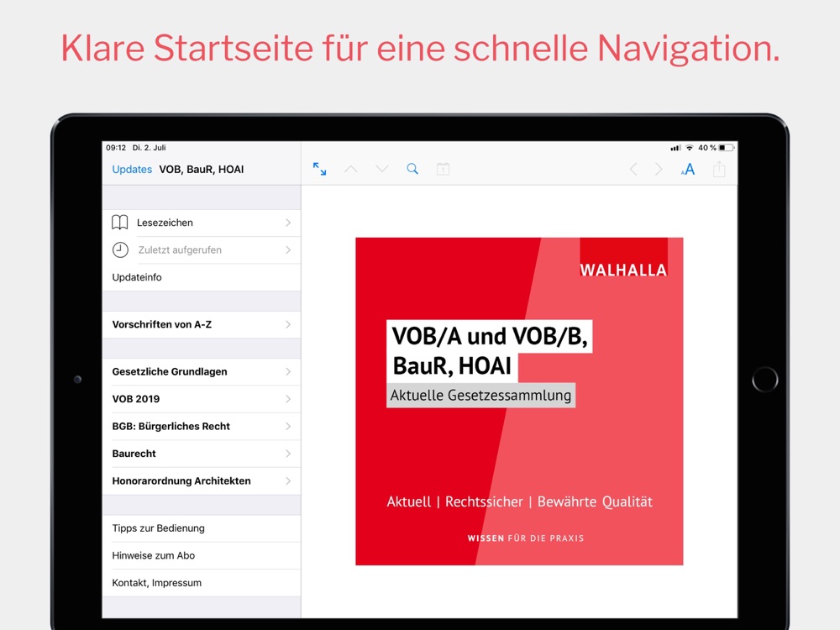Select Honorarordnung Architekten entry
The height and width of the screenshot is (630, 840).
202,480
